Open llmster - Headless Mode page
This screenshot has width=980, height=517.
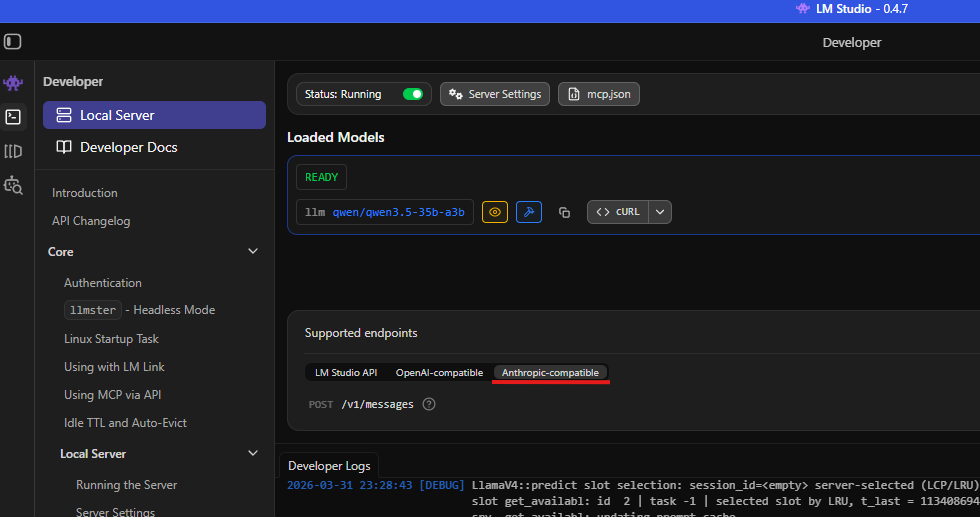[139, 310]
